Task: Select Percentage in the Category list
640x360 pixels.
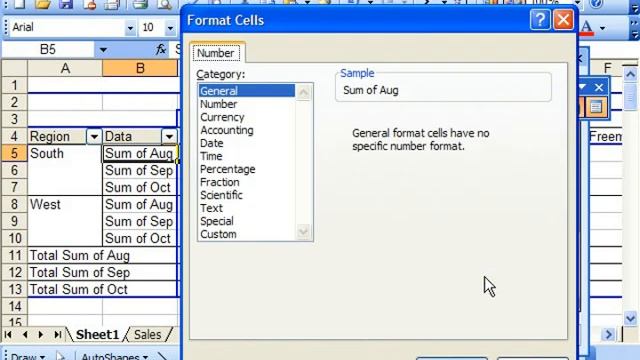Action: (247, 169)
